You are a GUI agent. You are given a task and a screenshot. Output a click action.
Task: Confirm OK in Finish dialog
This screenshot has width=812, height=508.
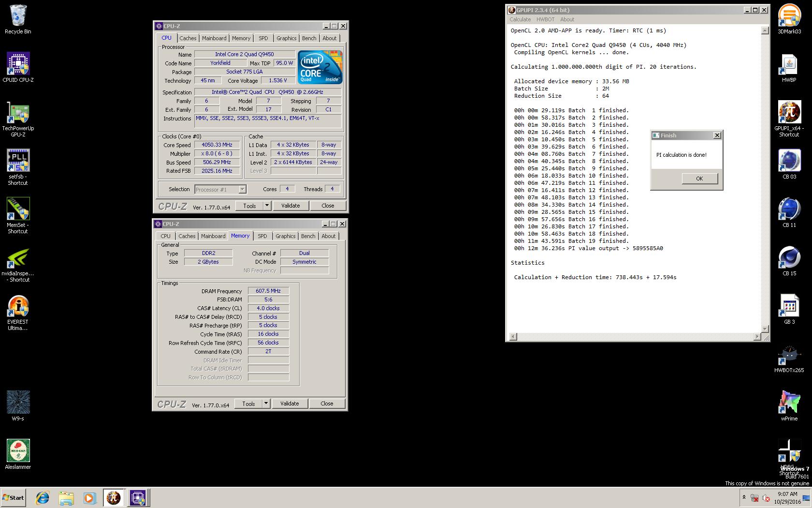[x=699, y=179]
